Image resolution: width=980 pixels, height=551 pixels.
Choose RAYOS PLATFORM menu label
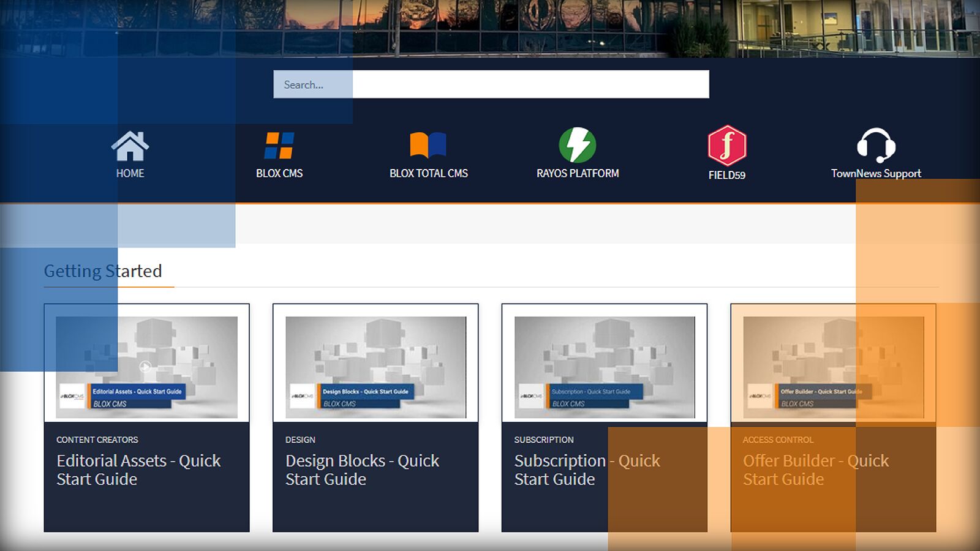(x=578, y=173)
